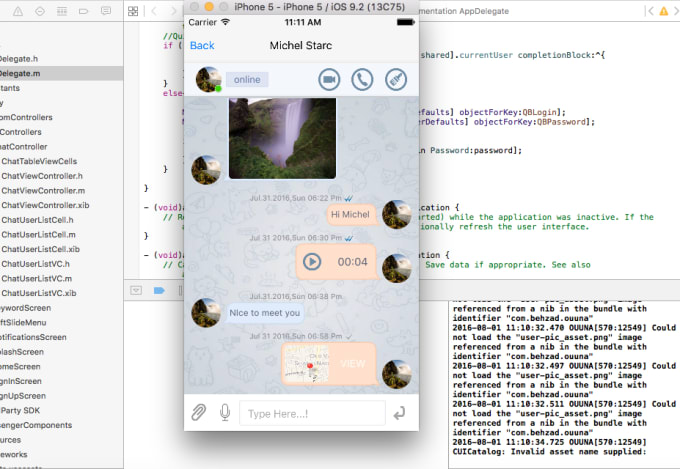Click previous issue arrow in jump bar

click(x=649, y=11)
